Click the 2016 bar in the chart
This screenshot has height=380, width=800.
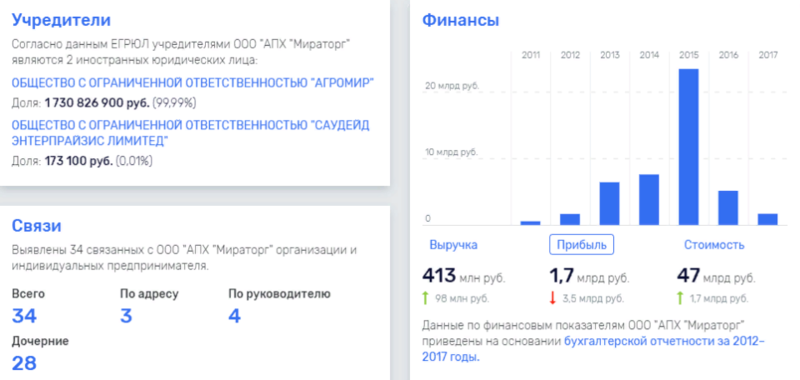click(x=728, y=208)
